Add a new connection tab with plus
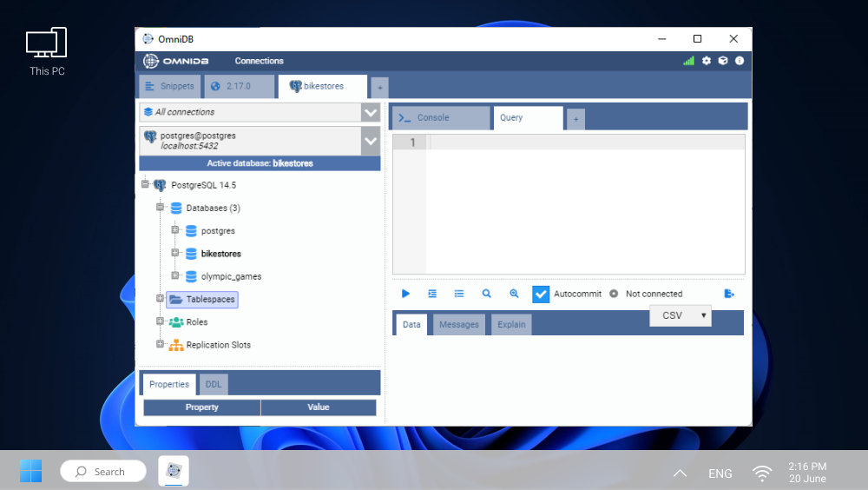The image size is (868, 490). click(x=380, y=88)
